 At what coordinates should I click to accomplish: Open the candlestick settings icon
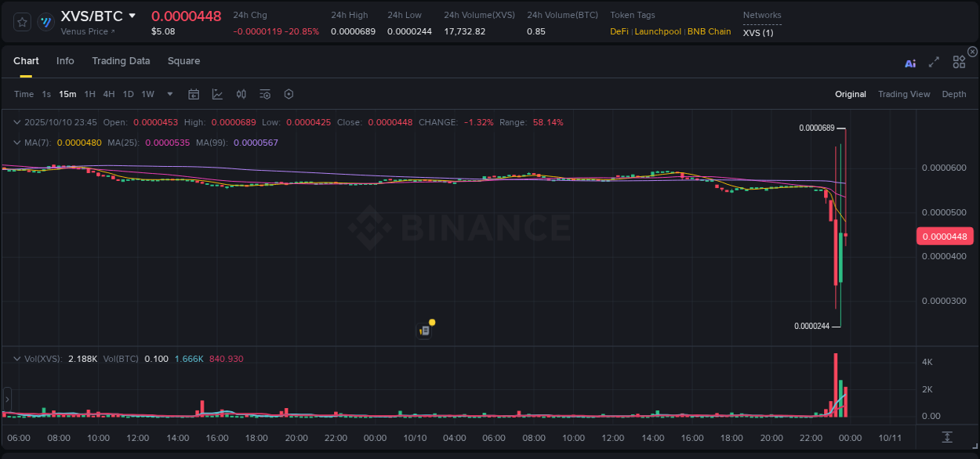click(241, 94)
